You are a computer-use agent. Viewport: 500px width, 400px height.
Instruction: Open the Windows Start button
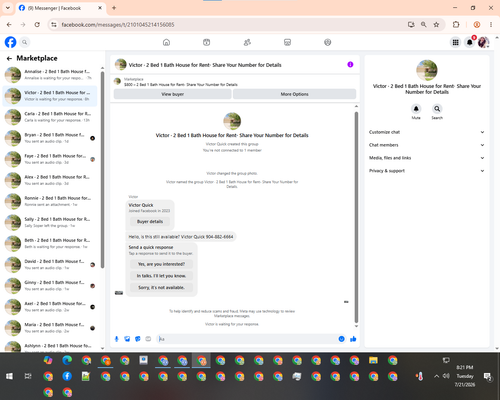[9, 376]
